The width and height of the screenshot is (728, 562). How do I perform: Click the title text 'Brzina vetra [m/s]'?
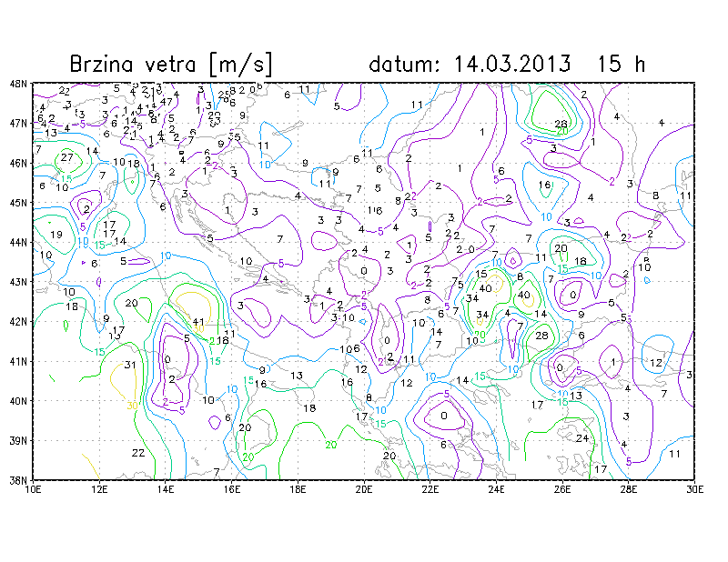171,64
